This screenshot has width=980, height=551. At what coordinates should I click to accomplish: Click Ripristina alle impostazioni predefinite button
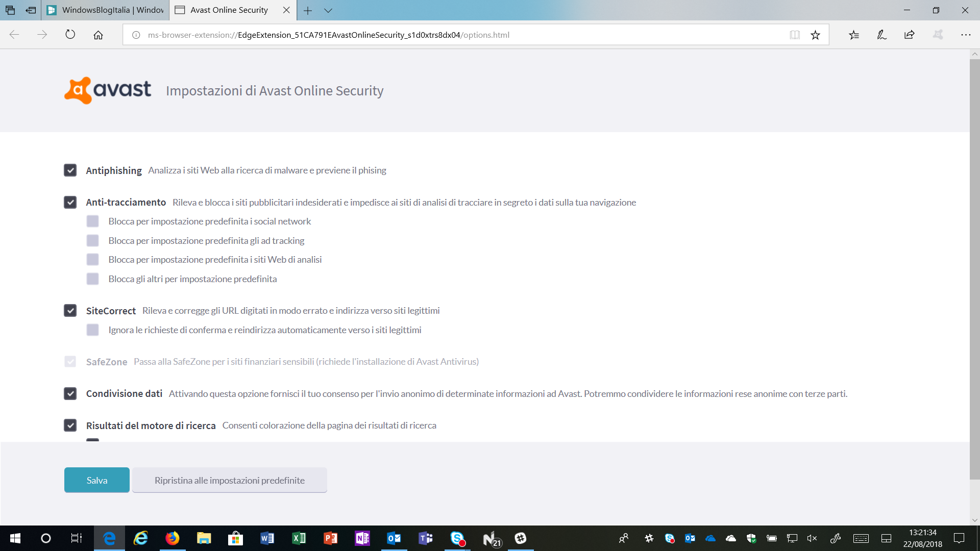click(x=230, y=480)
